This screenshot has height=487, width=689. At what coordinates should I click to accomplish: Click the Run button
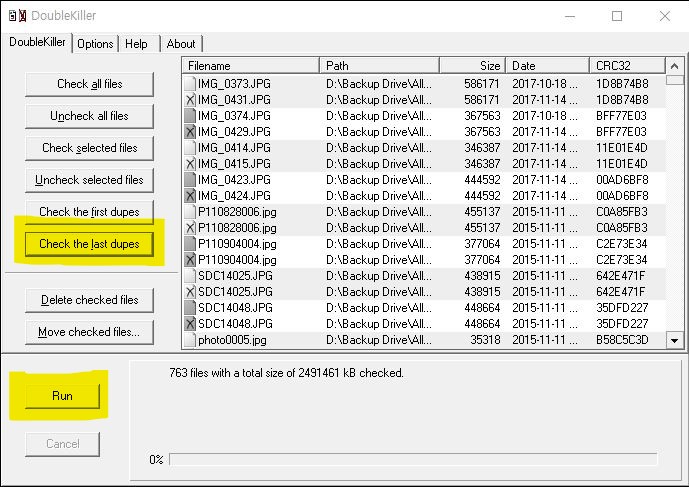click(x=62, y=396)
